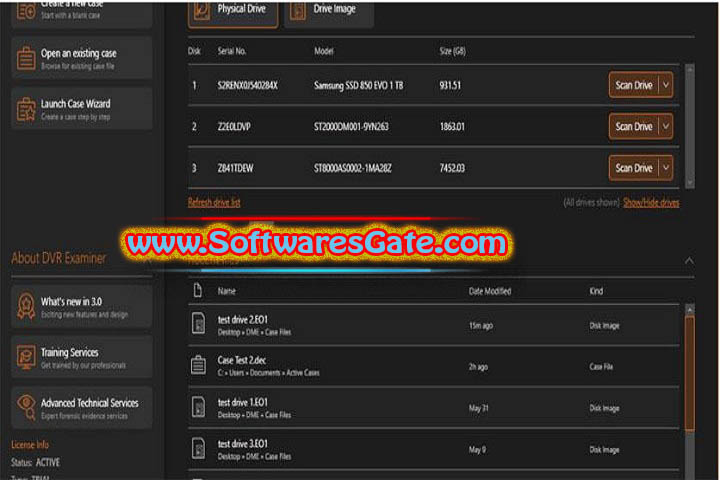
Task: Open the License Info link
Action: pyautogui.click(x=30, y=445)
